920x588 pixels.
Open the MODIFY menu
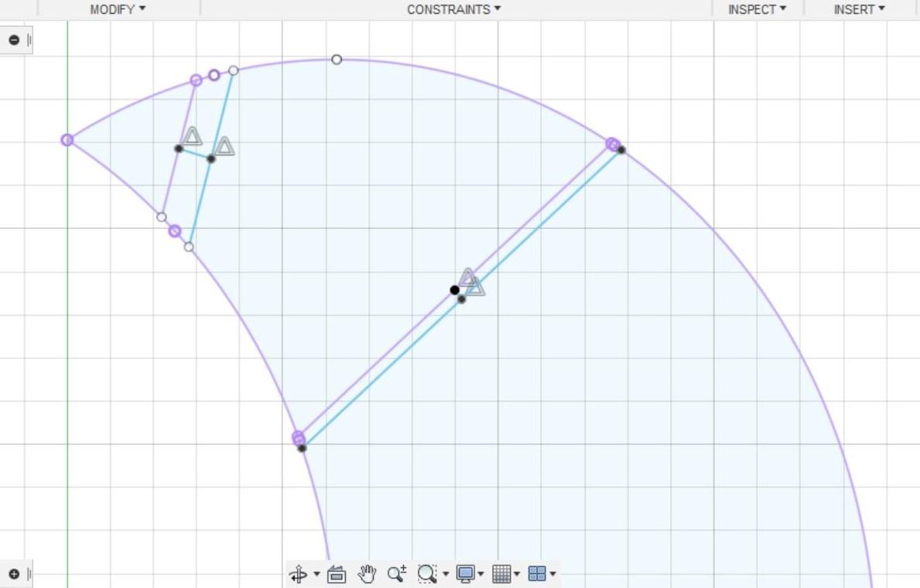(x=118, y=9)
